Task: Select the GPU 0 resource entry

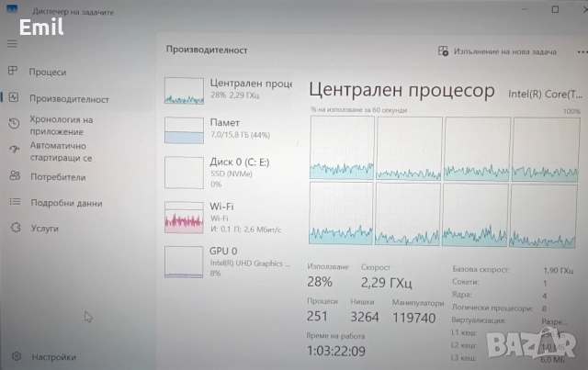Action: pos(228,262)
